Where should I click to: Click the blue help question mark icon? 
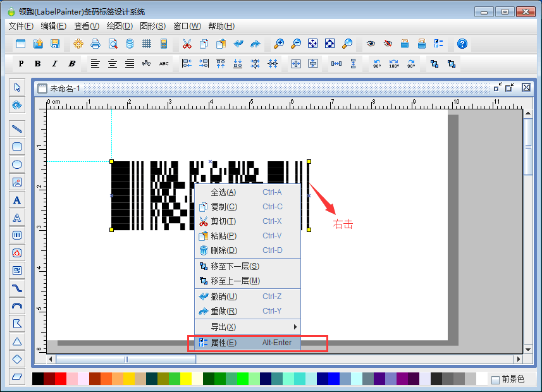click(462, 44)
